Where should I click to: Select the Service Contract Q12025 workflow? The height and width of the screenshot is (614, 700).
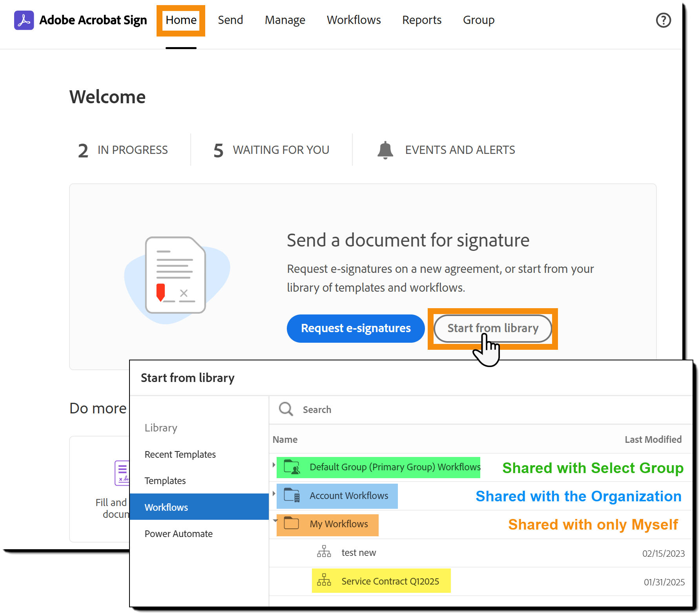point(390,581)
